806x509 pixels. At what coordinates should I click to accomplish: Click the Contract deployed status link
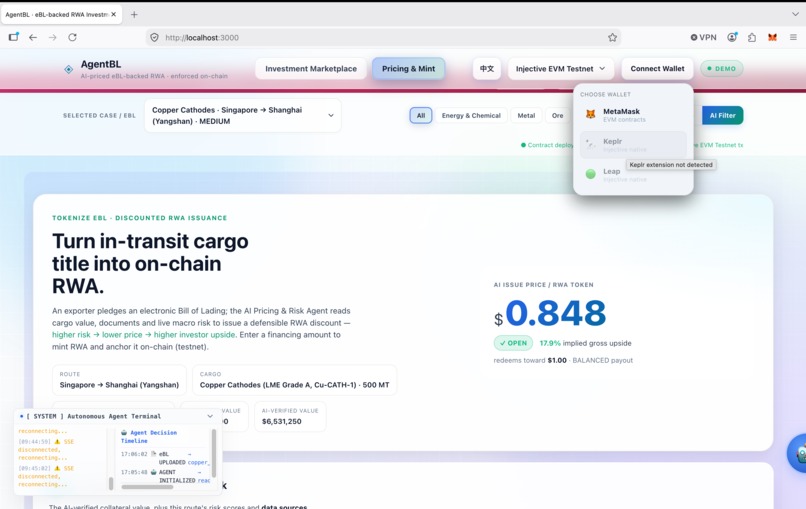(x=547, y=145)
